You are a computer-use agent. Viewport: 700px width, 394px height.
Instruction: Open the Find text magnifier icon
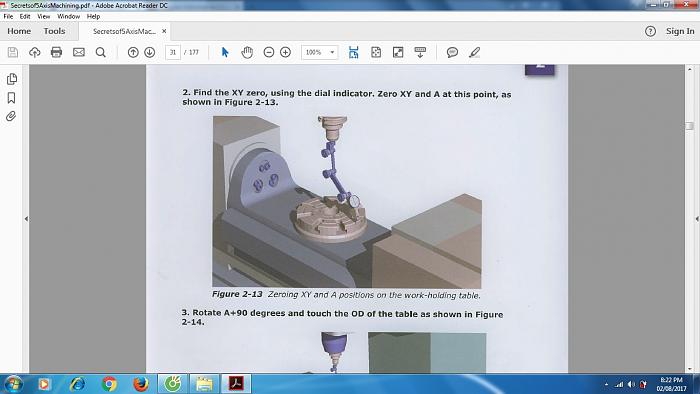click(x=101, y=52)
